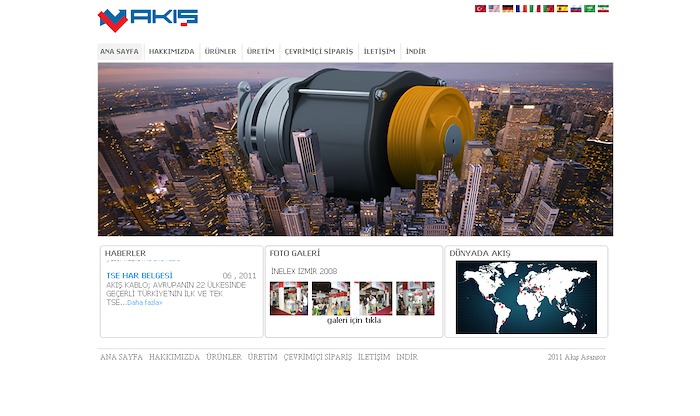The image size is (700, 416).
Task: Switch to Spanish using the Spain flag
Action: tap(562, 8)
